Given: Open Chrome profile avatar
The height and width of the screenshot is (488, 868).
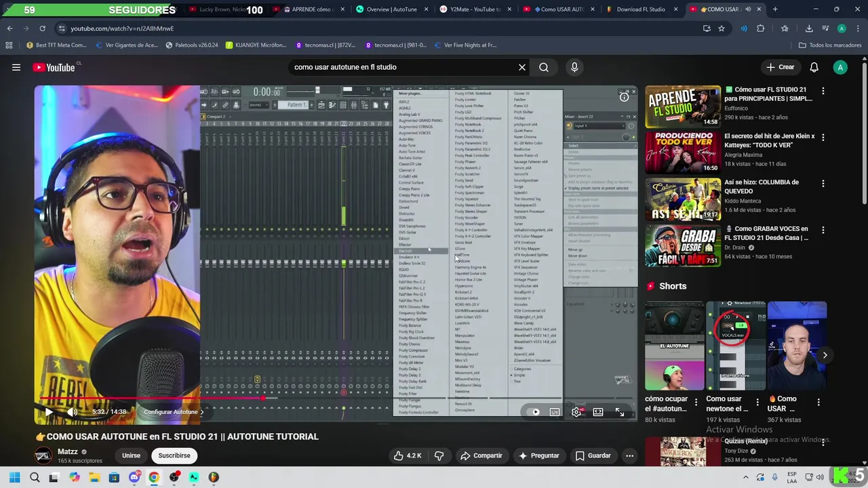Looking at the screenshot, I should click(842, 28).
